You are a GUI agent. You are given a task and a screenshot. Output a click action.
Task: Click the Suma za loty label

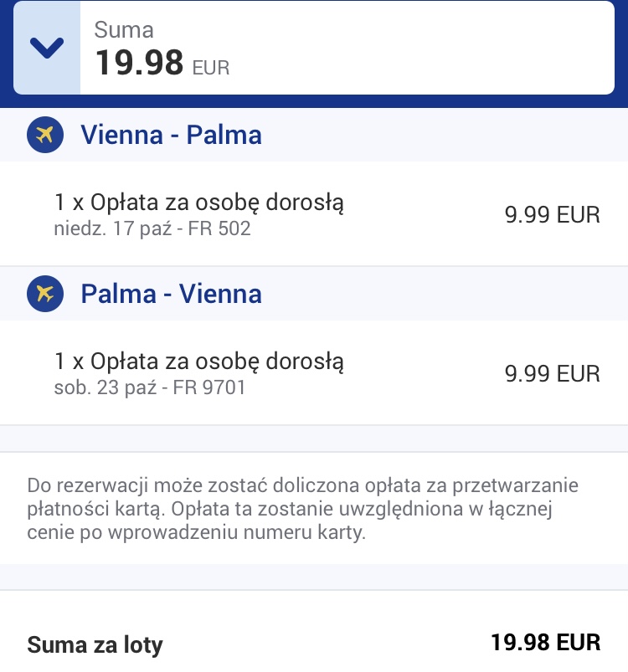pos(95,645)
